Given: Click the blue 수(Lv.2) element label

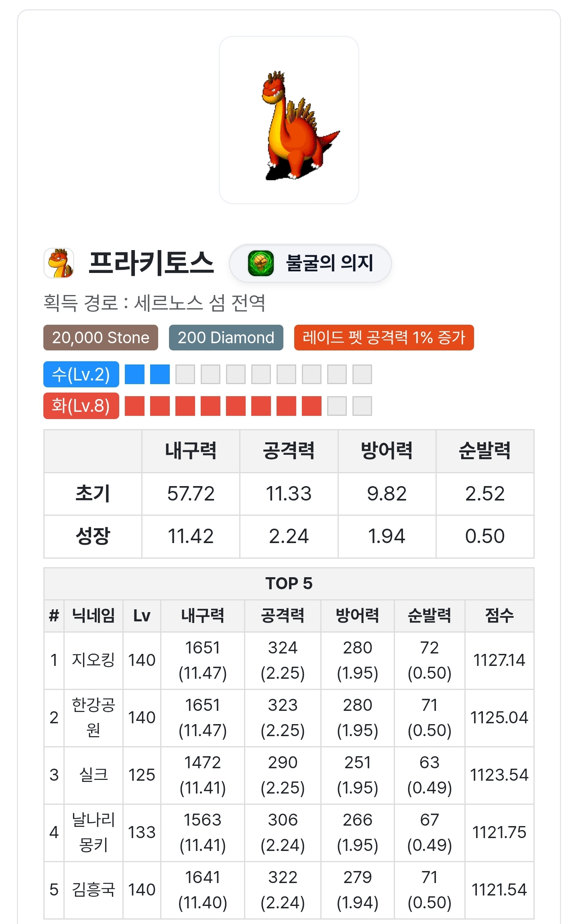Looking at the screenshot, I should [81, 374].
